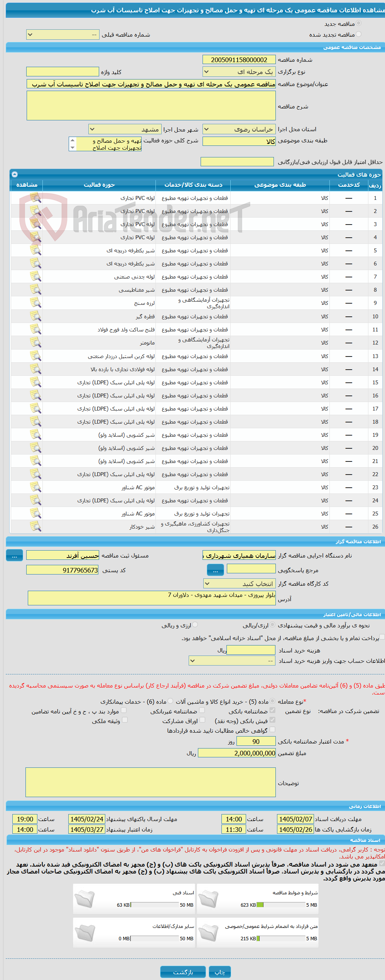Sort by row number column header (ردیف)
Screen dimensions: 385x980
coord(375,185)
